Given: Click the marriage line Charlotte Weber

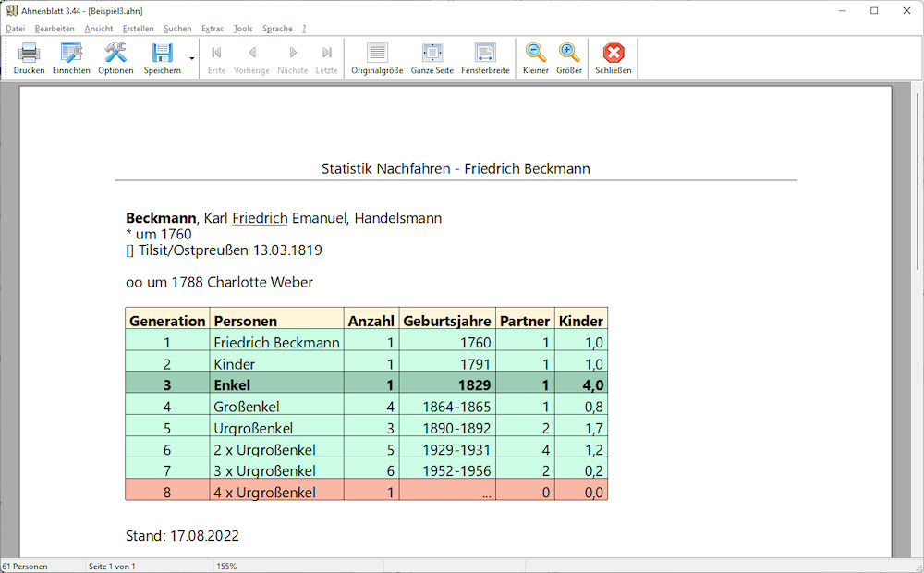Looking at the screenshot, I should tap(219, 283).
